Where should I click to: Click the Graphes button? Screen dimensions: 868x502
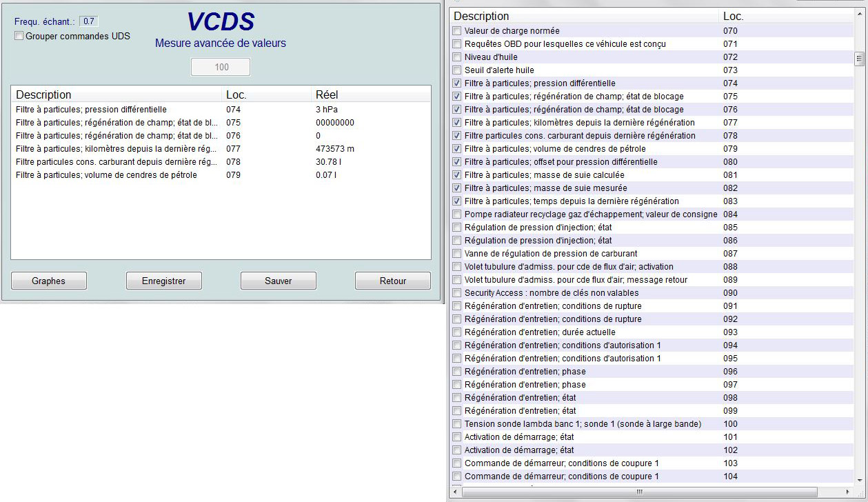[x=48, y=281]
